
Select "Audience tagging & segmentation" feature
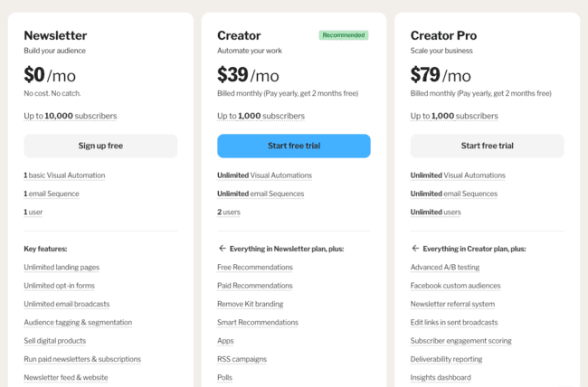coord(78,323)
